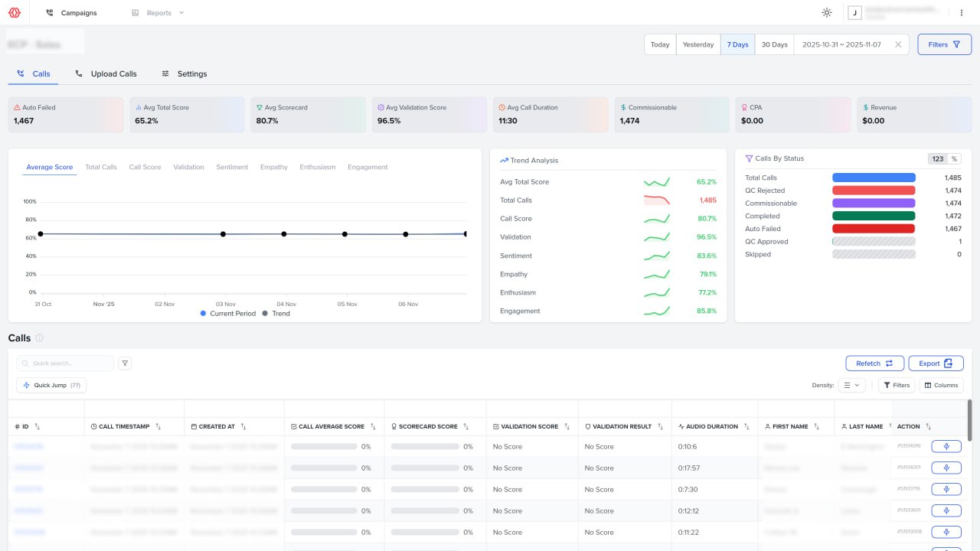Open the Quick Jump (77) menu
The image size is (980, 551).
pos(51,385)
